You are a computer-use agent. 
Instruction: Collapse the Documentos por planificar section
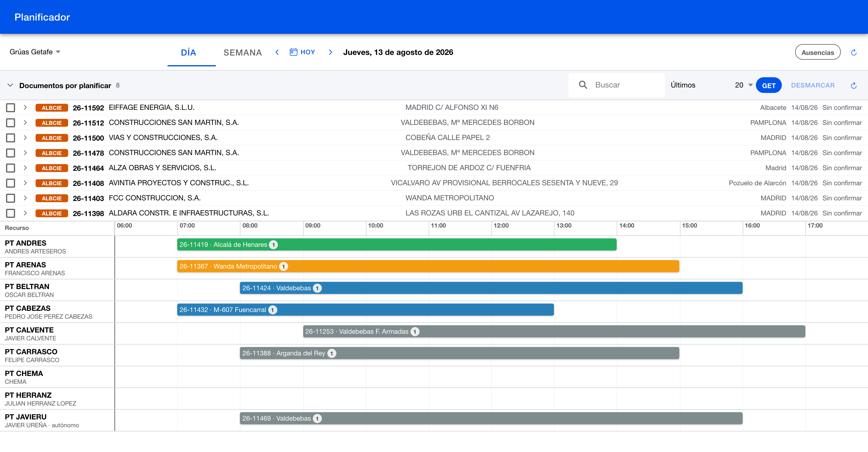[x=11, y=85]
